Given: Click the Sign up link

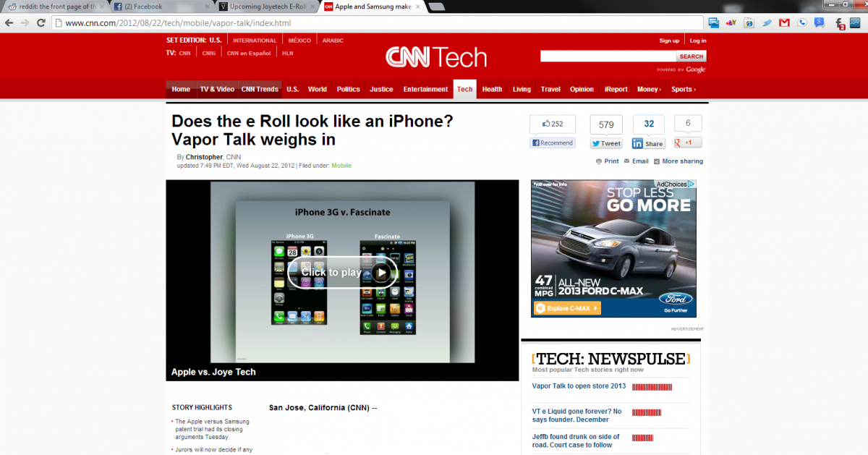Looking at the screenshot, I should coord(669,41).
